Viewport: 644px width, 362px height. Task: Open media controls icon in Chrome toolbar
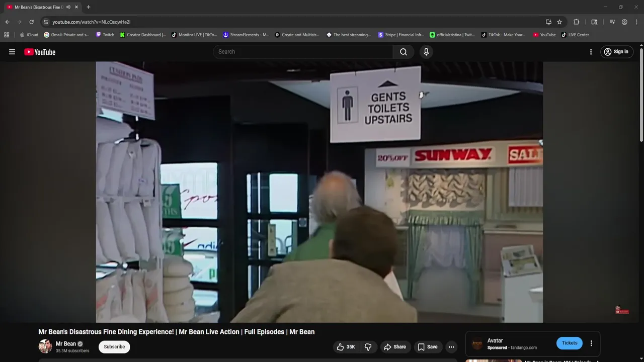[x=612, y=22]
